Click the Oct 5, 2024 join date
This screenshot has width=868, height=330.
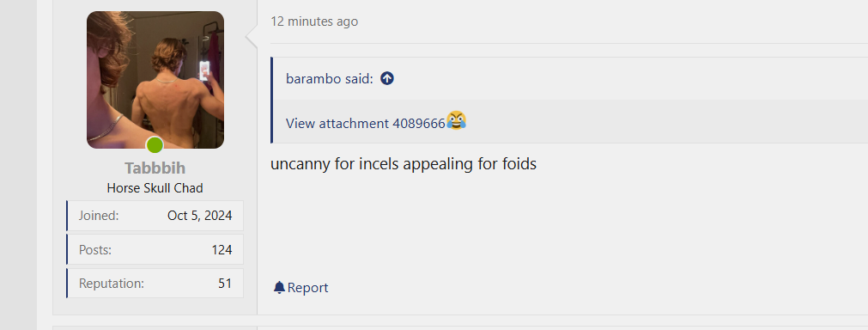[200, 216]
